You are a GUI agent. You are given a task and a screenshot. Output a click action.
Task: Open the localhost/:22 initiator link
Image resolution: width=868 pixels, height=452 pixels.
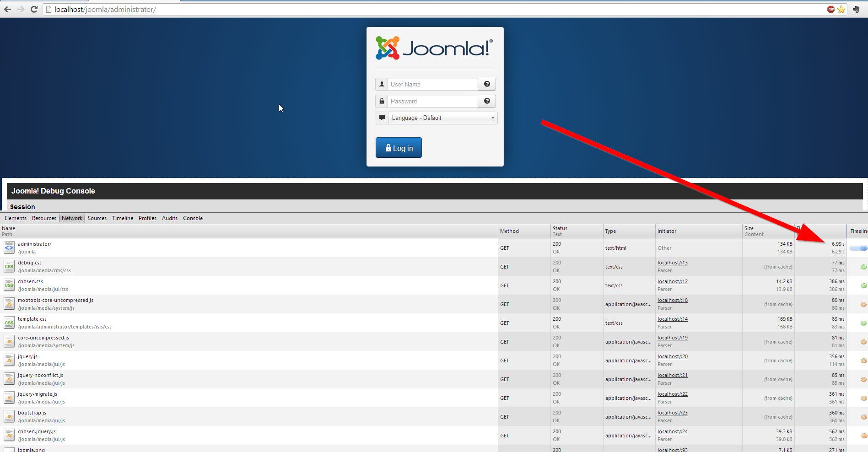click(x=673, y=394)
